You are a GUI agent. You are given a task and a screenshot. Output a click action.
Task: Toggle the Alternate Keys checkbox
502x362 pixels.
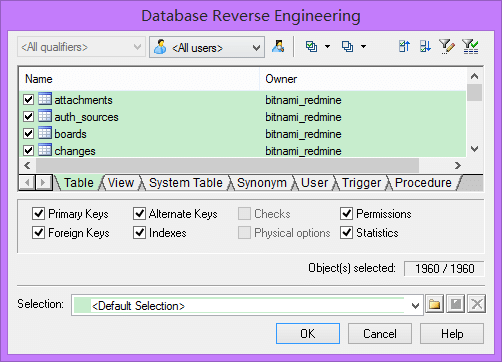coord(139,214)
